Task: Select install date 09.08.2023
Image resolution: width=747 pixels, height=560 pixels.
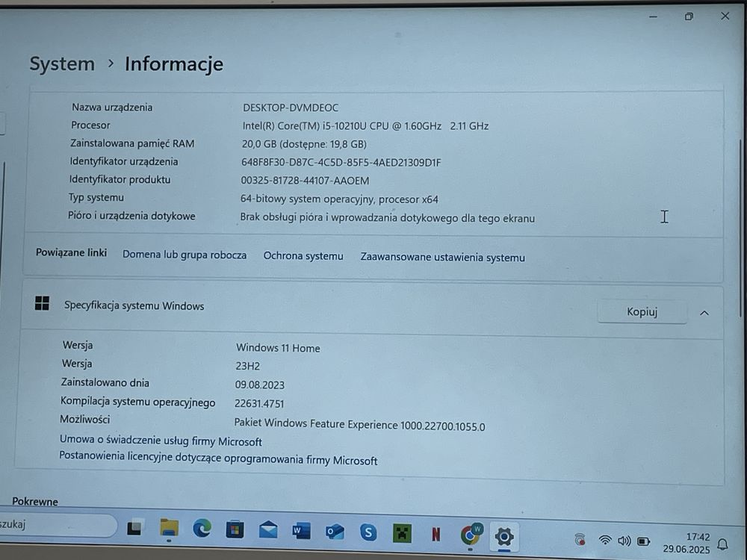Action: (260, 385)
